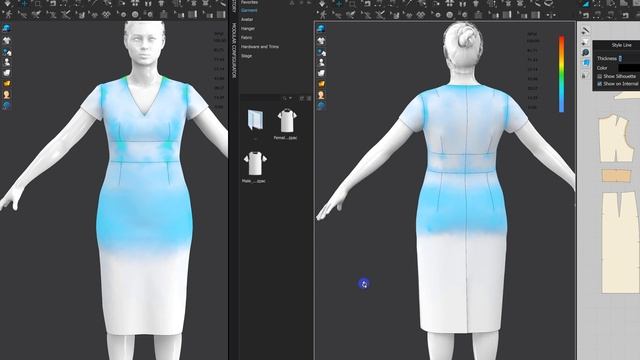Open the avatar display figure icon in the right viewport
This screenshot has height=360, width=640.
[321, 62]
